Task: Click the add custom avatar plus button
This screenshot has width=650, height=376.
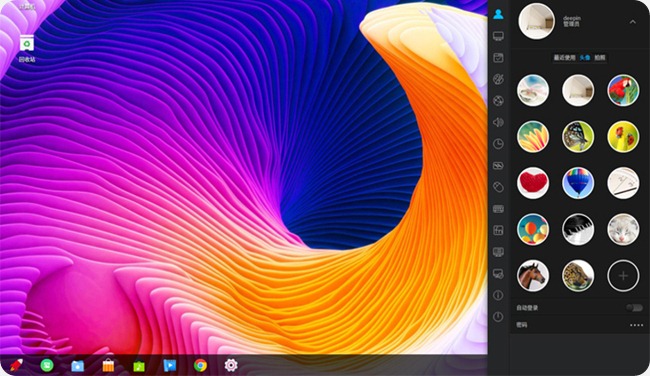Action: click(623, 276)
